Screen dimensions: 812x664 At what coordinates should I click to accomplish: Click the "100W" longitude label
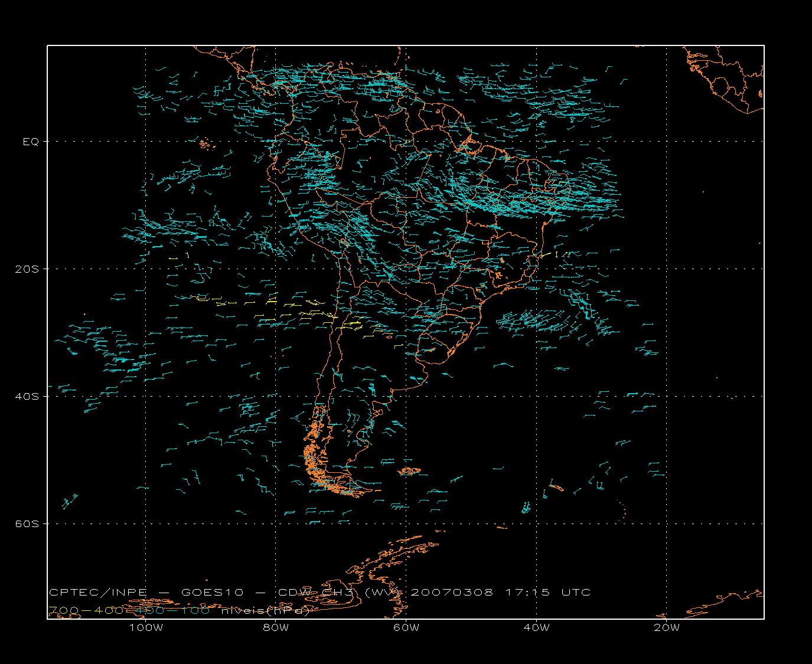[x=146, y=627]
